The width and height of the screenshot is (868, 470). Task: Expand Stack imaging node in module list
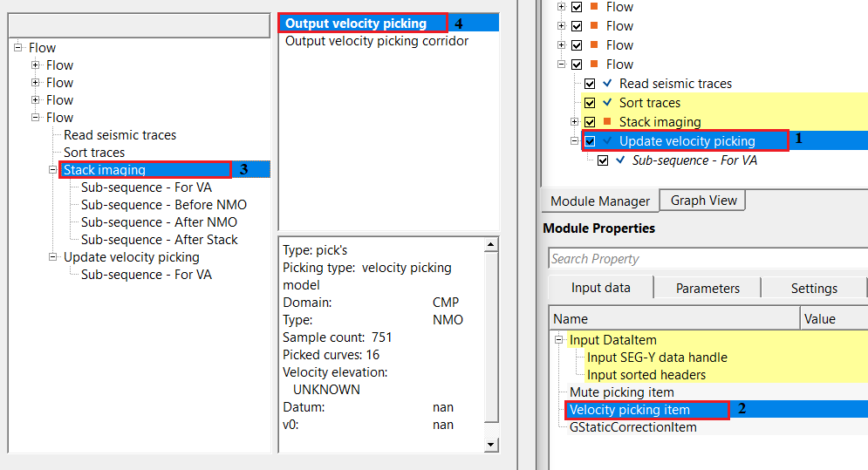coord(575,122)
